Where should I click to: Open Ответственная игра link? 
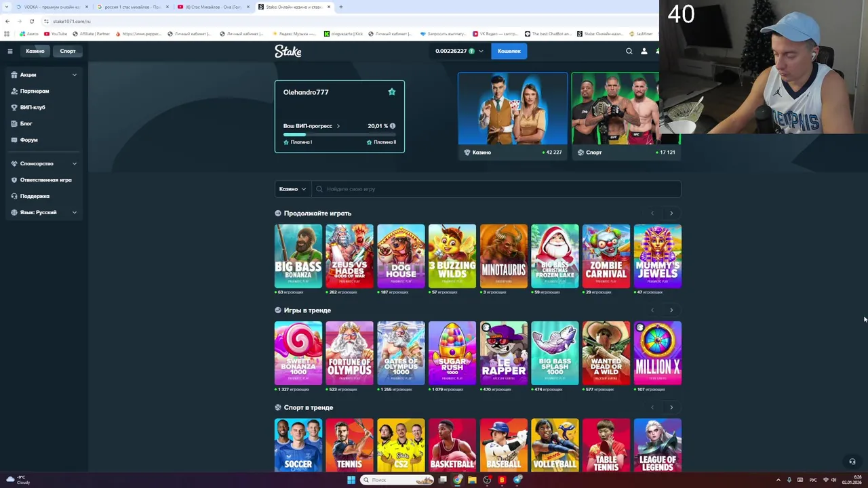45,180
